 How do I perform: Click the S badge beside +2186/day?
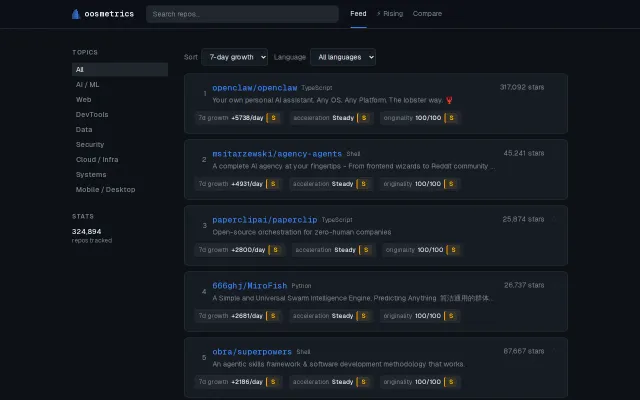[273, 382]
